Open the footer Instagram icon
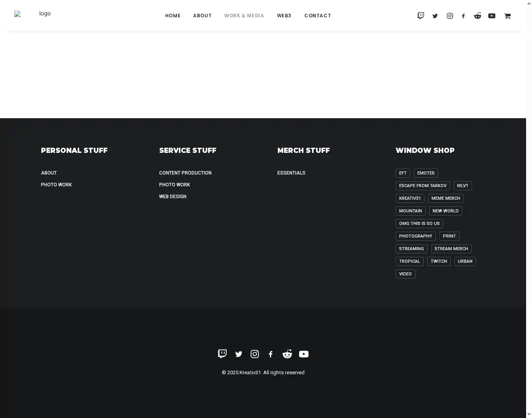Viewport: 532px width, 418px height. click(255, 354)
